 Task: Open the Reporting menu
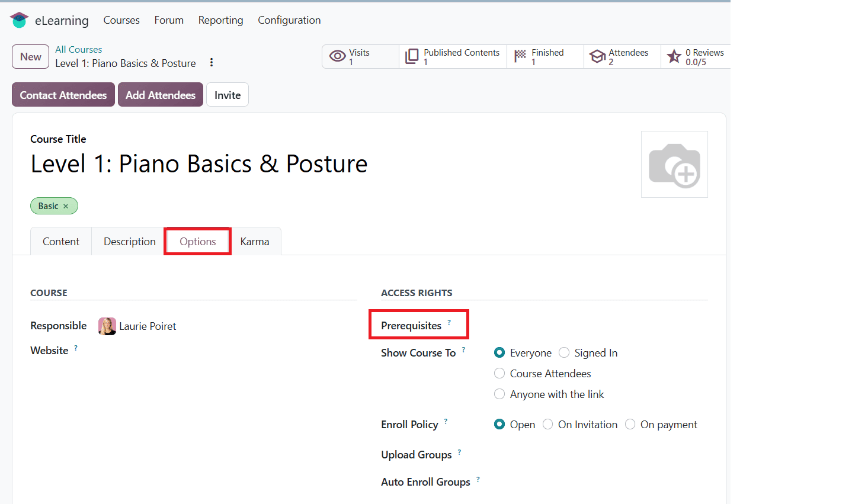point(220,20)
